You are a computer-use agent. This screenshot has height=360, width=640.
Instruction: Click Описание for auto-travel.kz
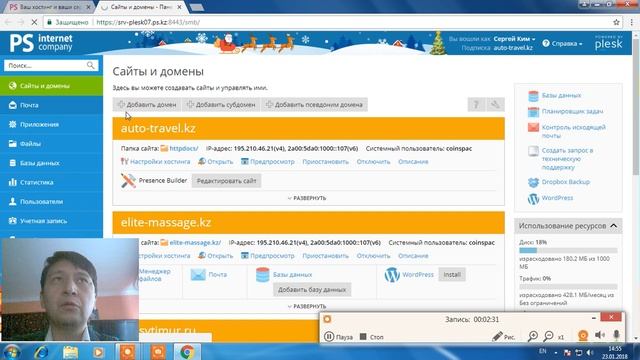(x=413, y=162)
